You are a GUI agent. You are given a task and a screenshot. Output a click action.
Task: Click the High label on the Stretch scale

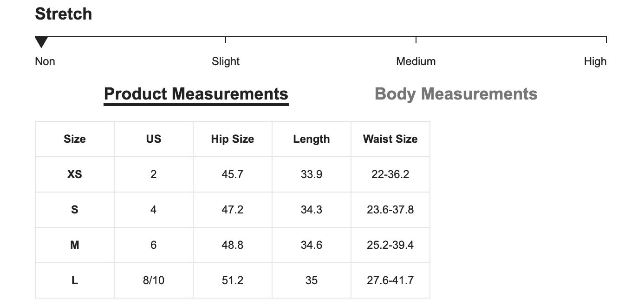point(595,61)
